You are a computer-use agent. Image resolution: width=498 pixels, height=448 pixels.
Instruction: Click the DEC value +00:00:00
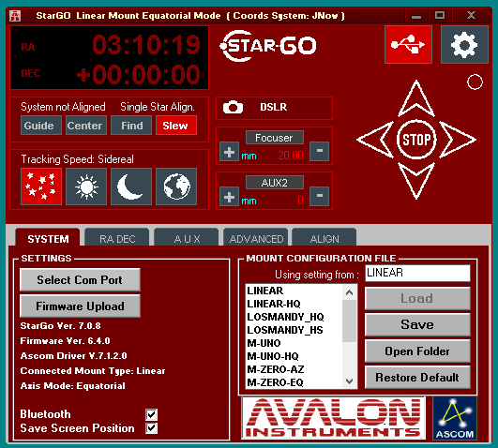pos(138,75)
